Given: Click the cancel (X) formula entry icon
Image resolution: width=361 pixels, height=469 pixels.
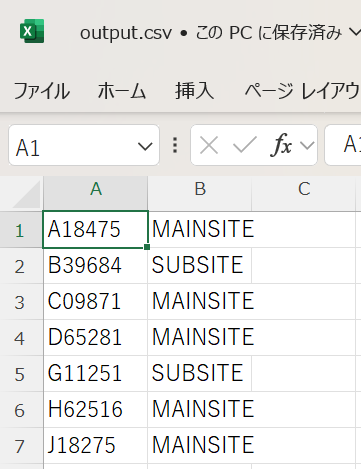Looking at the screenshot, I should tap(209, 145).
